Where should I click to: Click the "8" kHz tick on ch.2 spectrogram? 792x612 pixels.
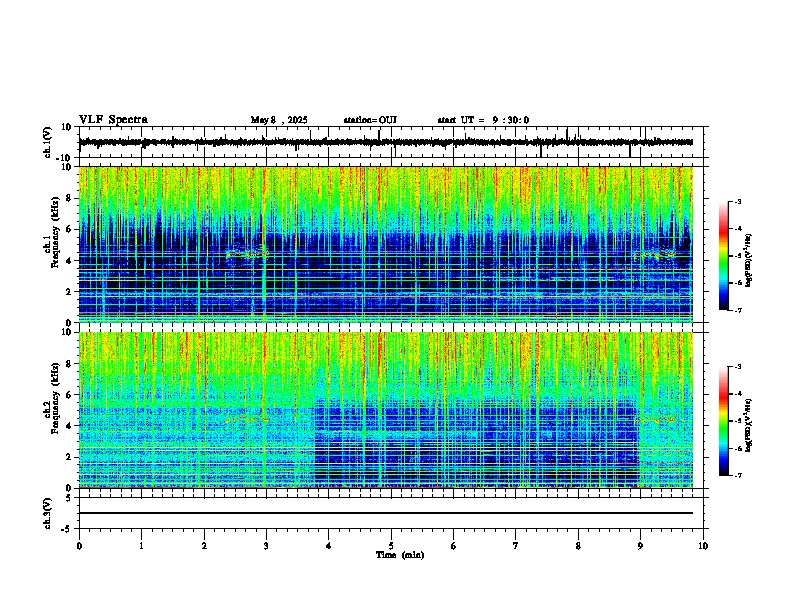click(69, 364)
